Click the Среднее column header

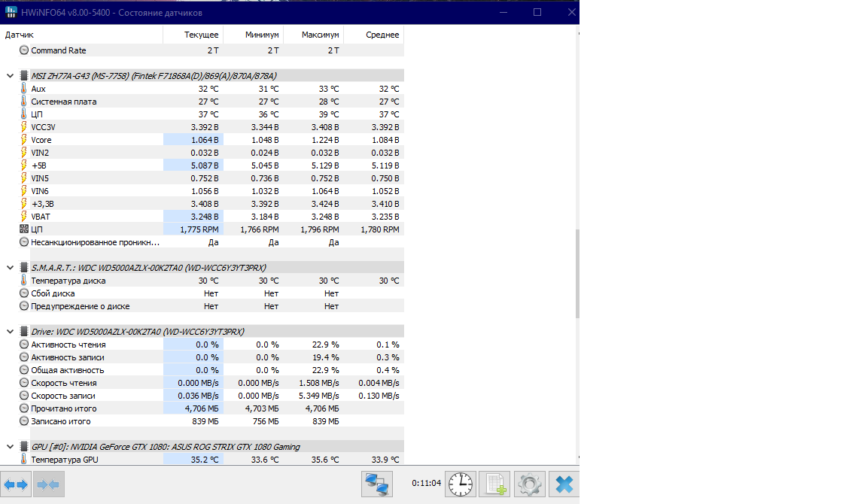374,35
